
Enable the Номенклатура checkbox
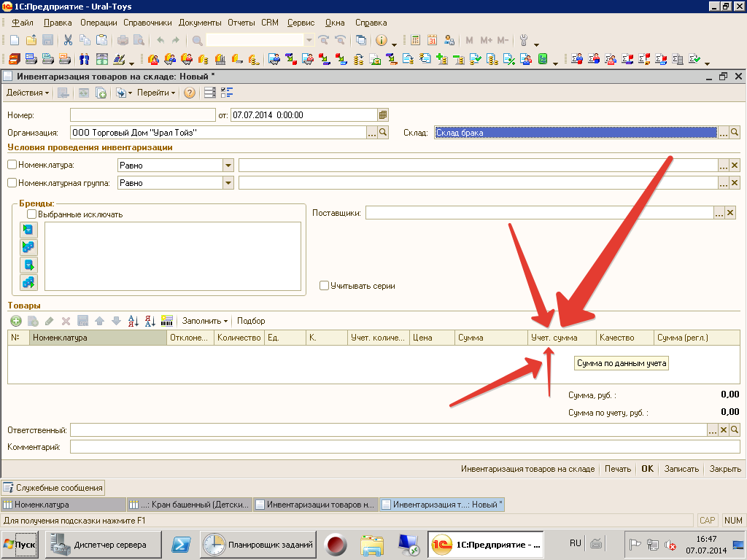(x=12, y=165)
